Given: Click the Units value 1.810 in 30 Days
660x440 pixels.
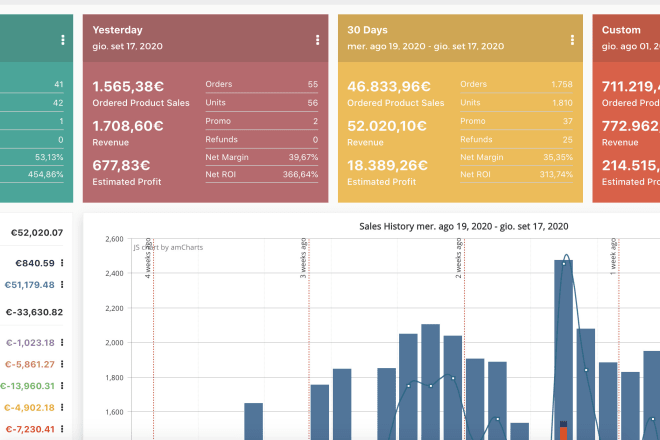Looking at the screenshot, I should tap(562, 103).
